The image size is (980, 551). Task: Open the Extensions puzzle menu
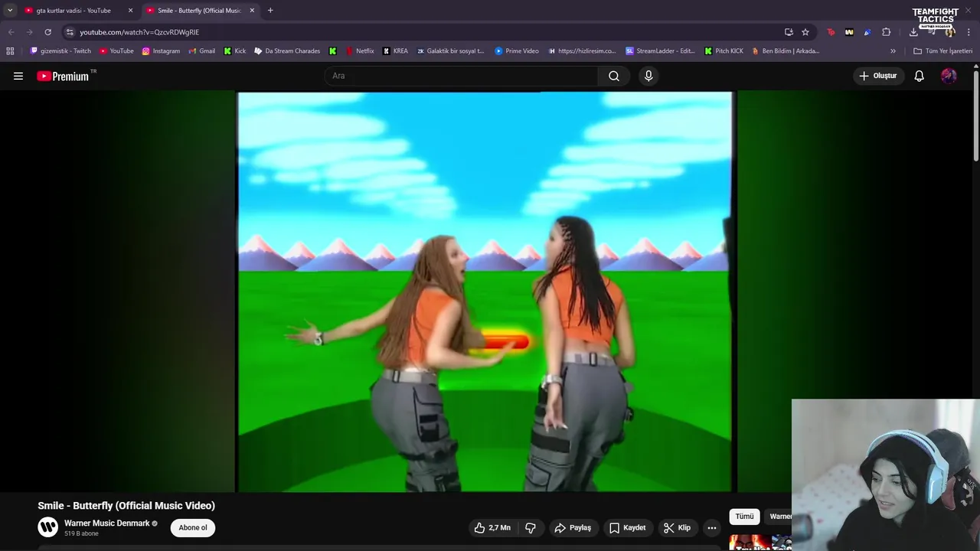pyautogui.click(x=886, y=32)
